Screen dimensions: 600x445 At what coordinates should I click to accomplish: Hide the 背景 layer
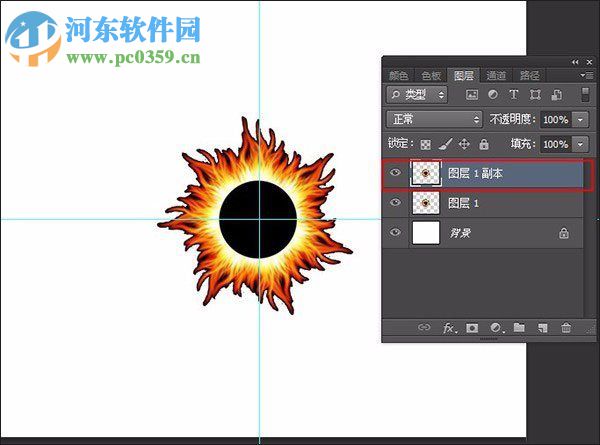[395, 232]
